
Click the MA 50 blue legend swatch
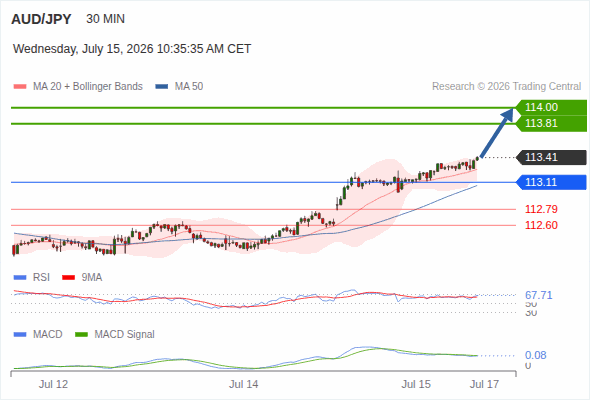click(161, 87)
